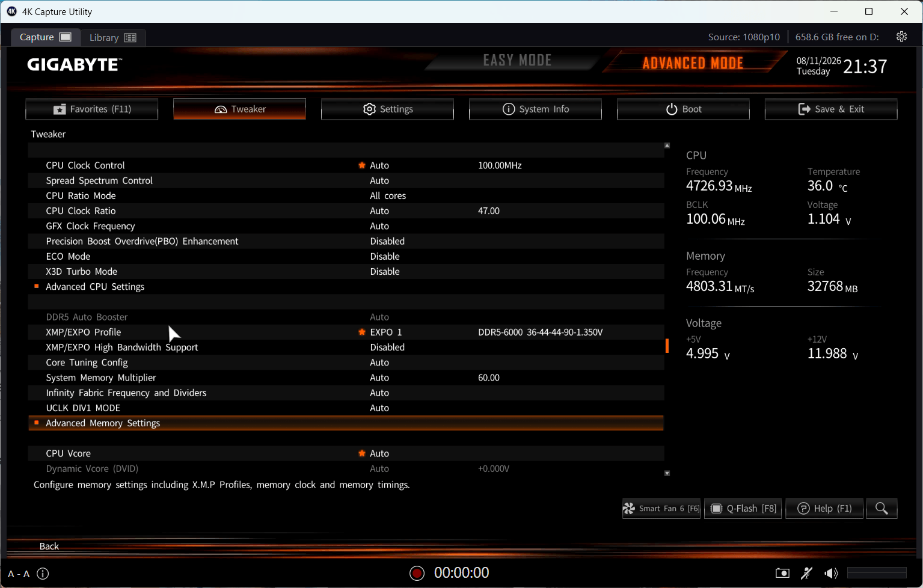Open the Save & Exit tab
The image size is (923, 588).
coord(832,109)
